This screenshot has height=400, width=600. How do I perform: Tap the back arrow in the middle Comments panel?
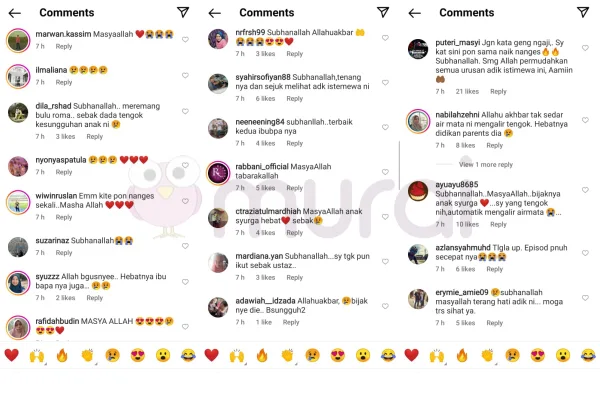[x=215, y=13]
